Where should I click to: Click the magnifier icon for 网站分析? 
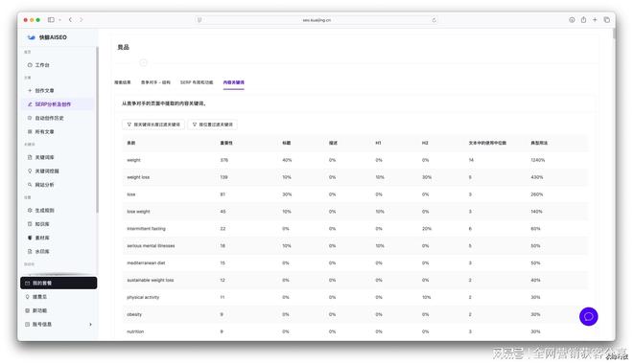(30, 185)
